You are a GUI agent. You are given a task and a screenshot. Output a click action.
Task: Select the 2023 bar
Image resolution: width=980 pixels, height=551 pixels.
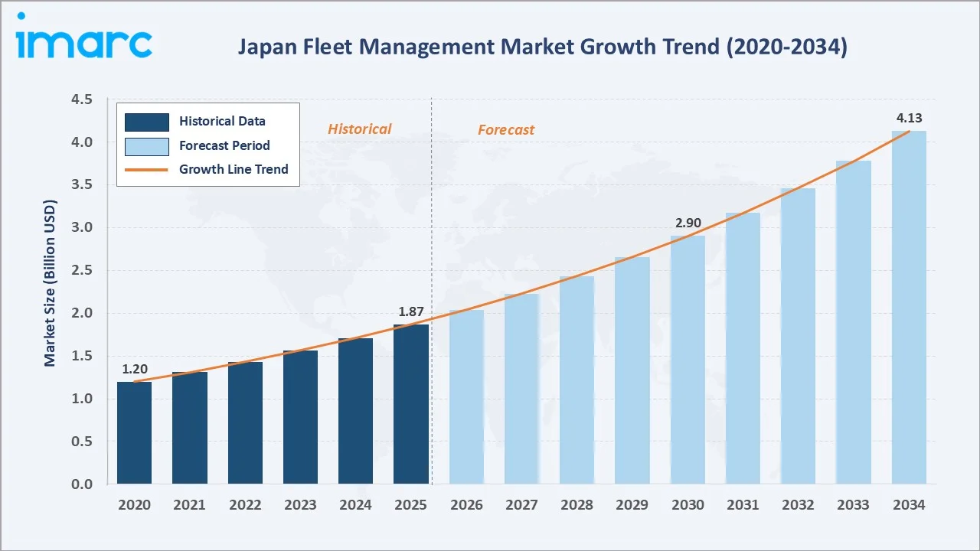click(300, 418)
